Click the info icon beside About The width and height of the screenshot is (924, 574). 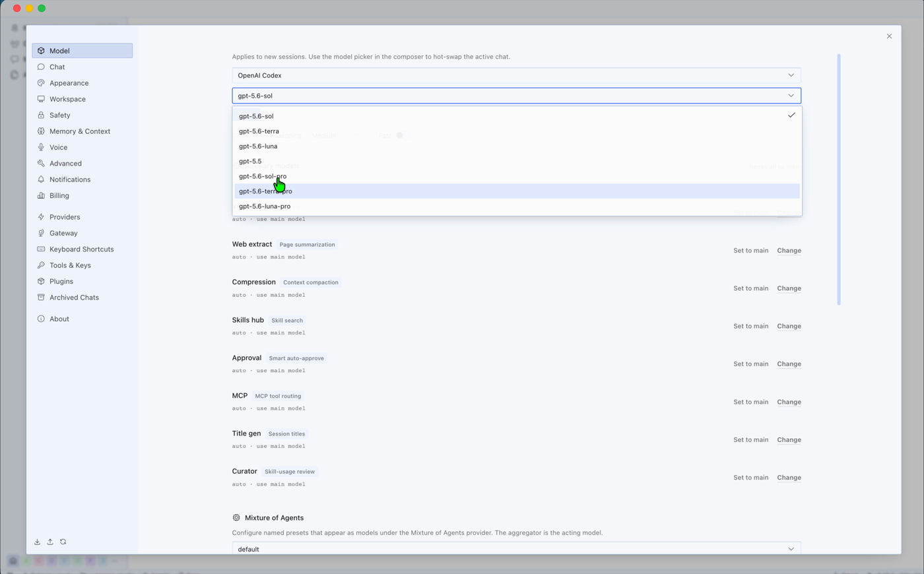point(41,319)
